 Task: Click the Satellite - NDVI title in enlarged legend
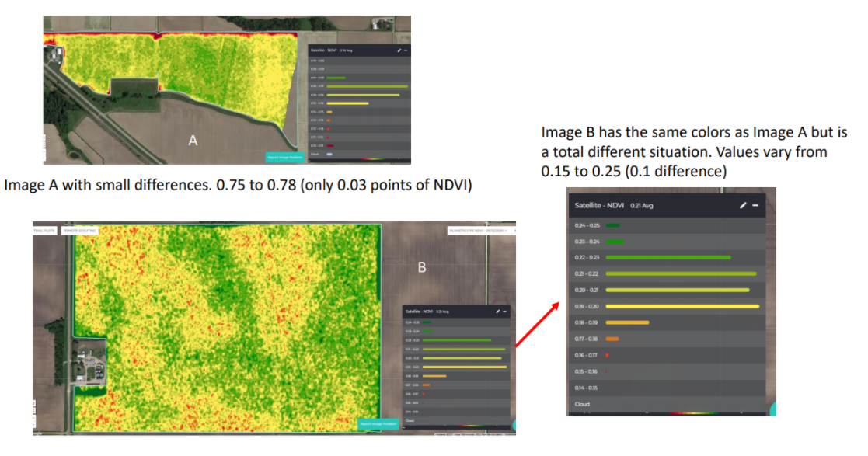point(599,205)
